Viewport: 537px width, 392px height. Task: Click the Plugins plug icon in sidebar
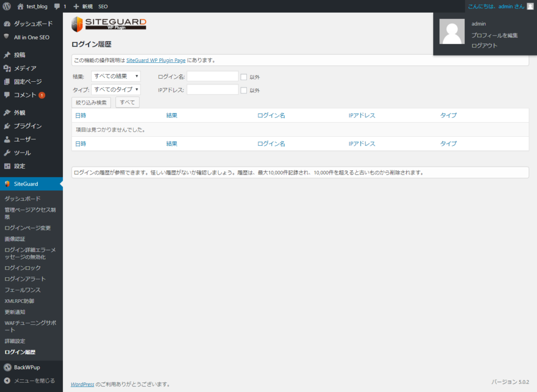pyautogui.click(x=7, y=126)
